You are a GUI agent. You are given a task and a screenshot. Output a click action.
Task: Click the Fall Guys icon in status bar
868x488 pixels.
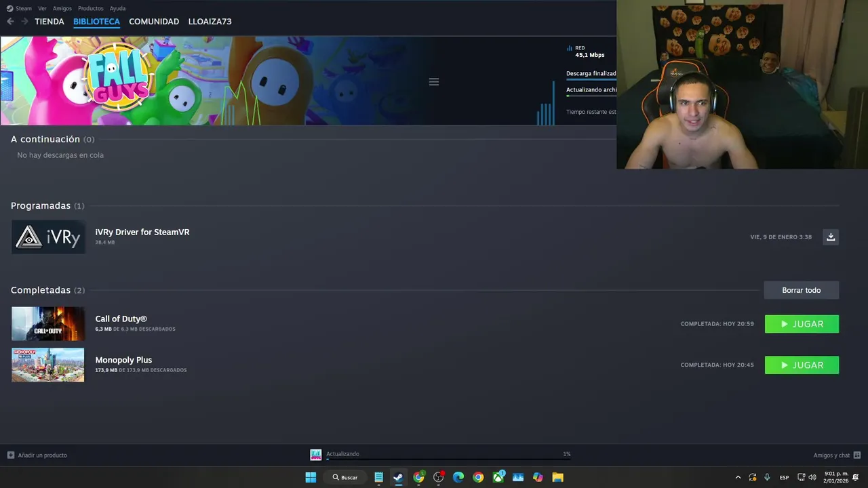coord(315,455)
